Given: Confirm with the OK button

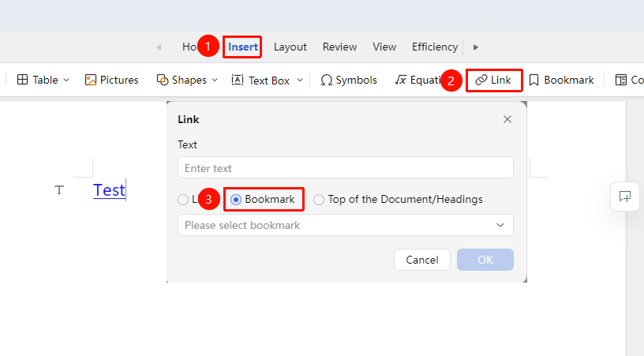Looking at the screenshot, I should click(x=485, y=260).
